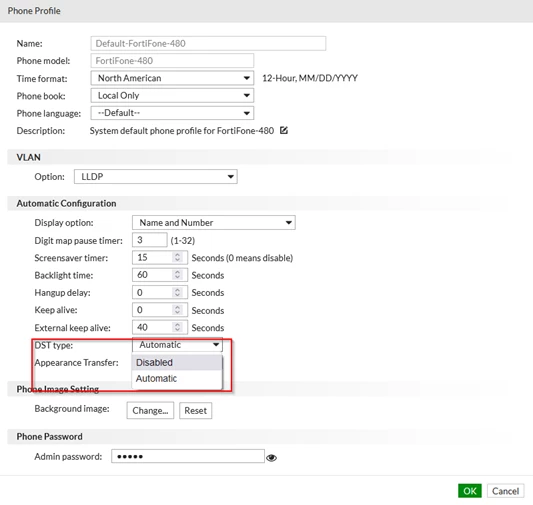Click the 'Phone Profile' dialog title

click(x=34, y=11)
